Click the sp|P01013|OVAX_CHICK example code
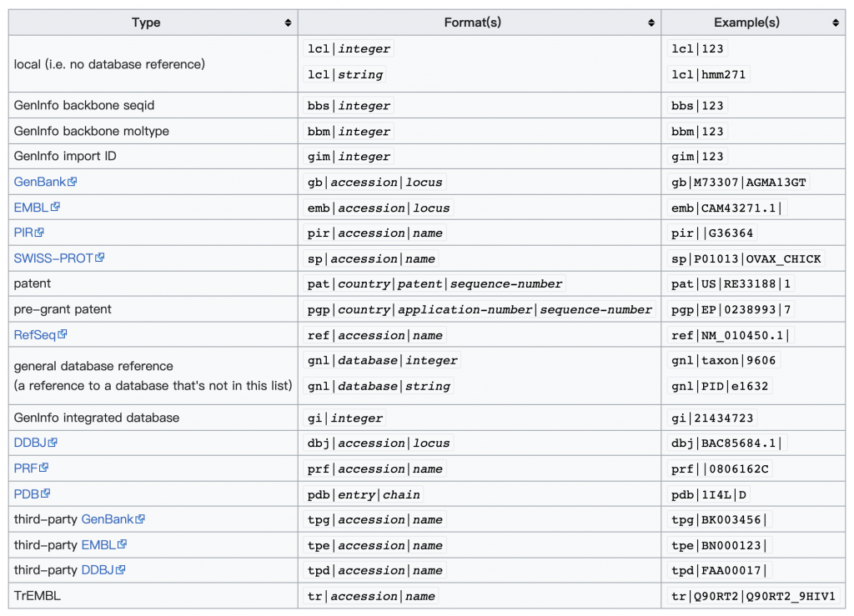This screenshot has height=616, width=854. [x=746, y=258]
